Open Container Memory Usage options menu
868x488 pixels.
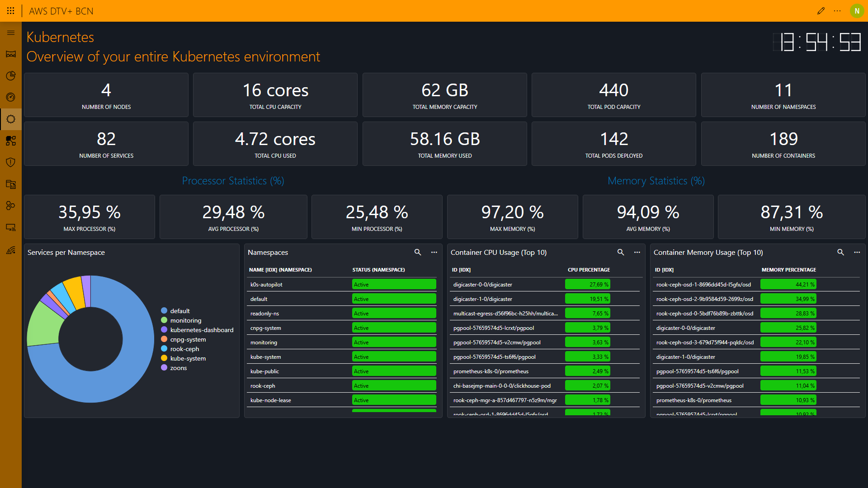pyautogui.click(x=857, y=252)
